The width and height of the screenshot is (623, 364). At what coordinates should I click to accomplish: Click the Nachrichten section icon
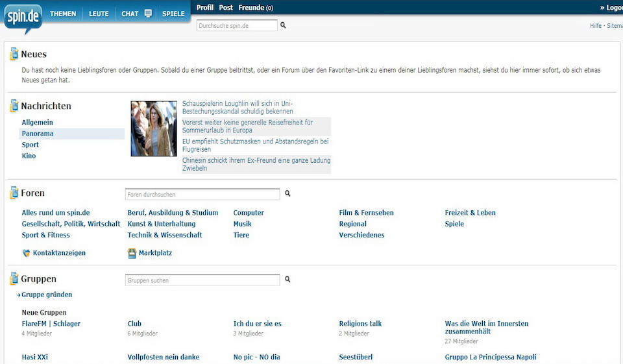point(14,105)
